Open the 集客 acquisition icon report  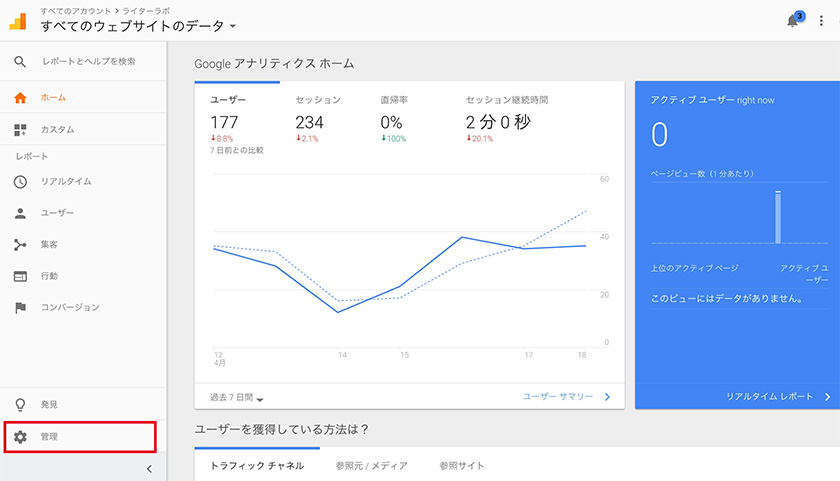coord(20,245)
